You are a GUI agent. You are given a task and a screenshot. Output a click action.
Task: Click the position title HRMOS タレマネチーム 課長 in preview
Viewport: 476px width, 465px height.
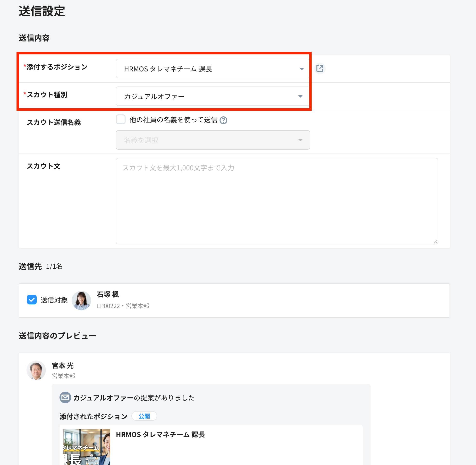click(160, 435)
